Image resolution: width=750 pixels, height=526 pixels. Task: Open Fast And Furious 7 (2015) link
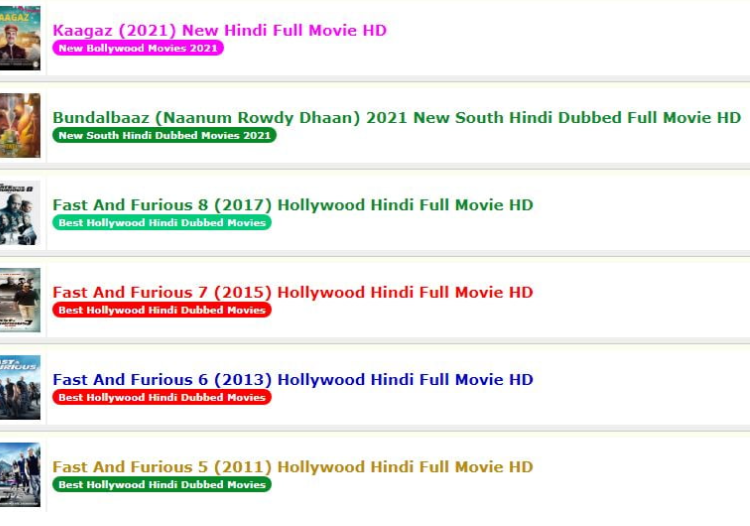[x=293, y=292]
